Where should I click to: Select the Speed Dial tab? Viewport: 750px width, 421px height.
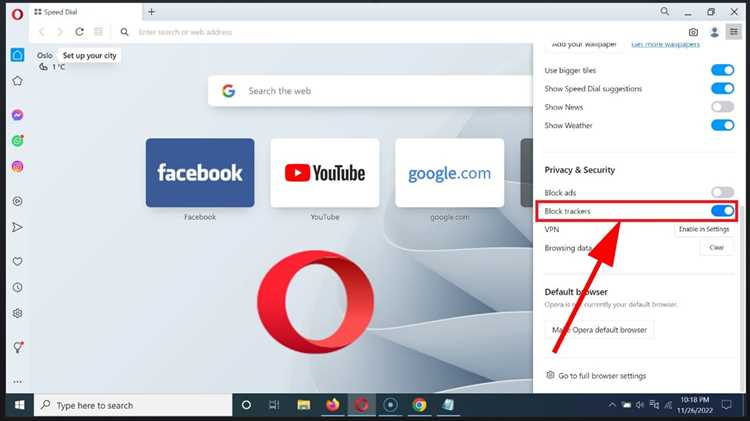(86, 12)
